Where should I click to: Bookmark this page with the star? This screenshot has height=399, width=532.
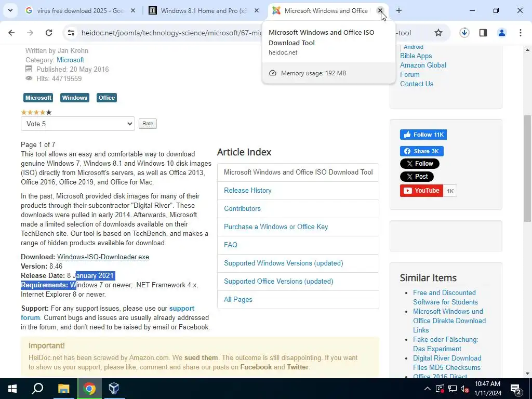coord(438,33)
